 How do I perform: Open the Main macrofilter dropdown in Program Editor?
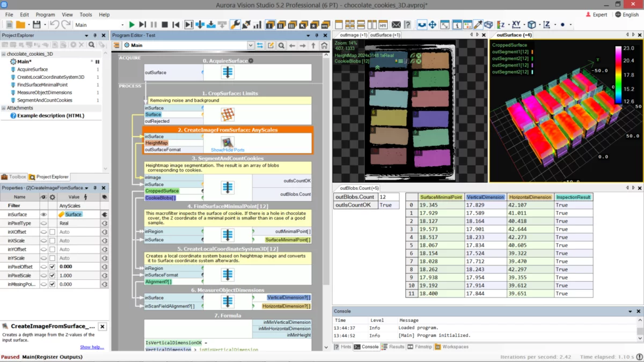[251, 46]
